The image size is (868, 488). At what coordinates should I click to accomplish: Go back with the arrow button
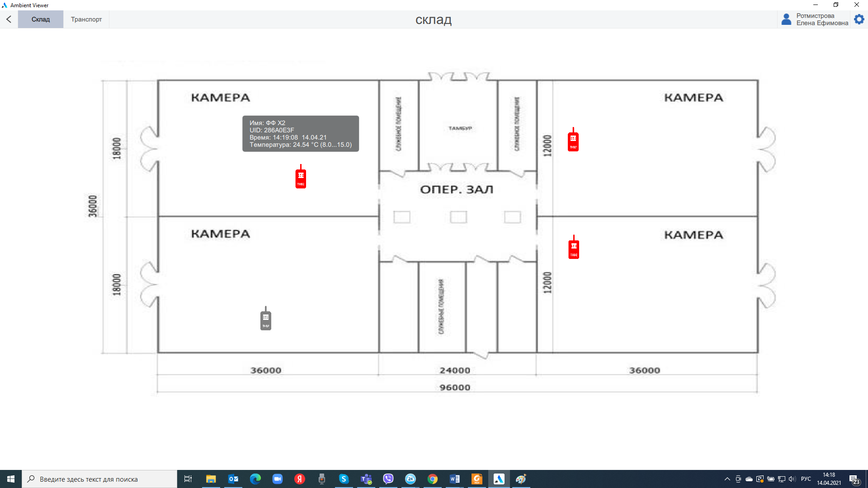(9, 19)
